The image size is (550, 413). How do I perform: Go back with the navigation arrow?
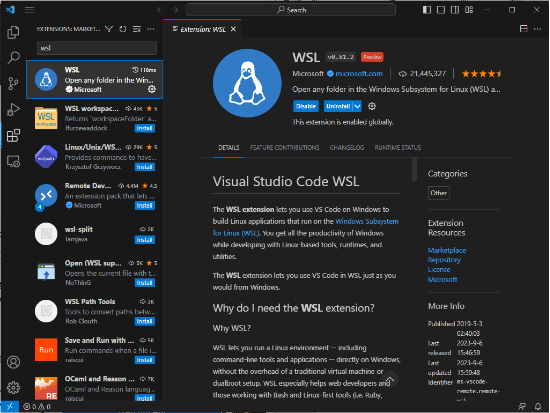pyautogui.click(x=160, y=10)
